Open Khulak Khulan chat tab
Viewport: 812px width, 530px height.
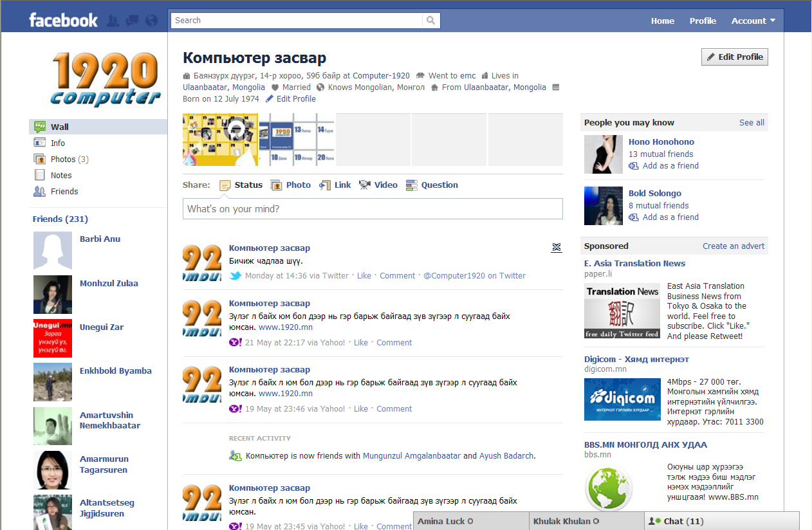(586, 521)
